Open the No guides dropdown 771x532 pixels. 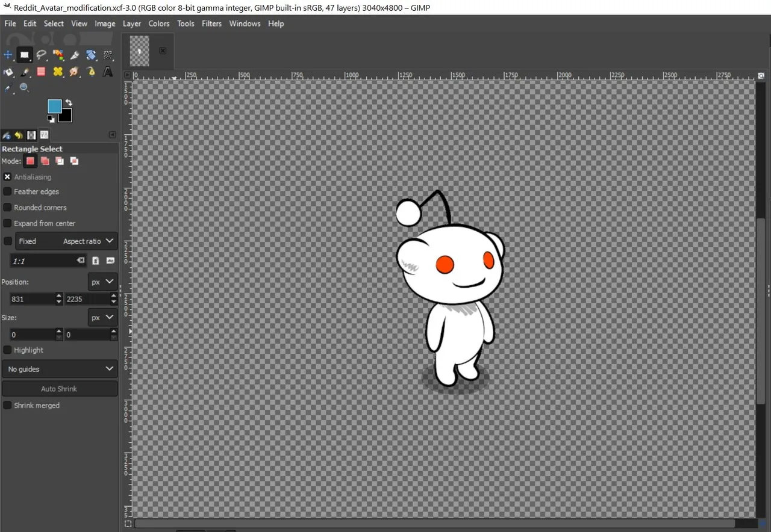click(x=60, y=369)
